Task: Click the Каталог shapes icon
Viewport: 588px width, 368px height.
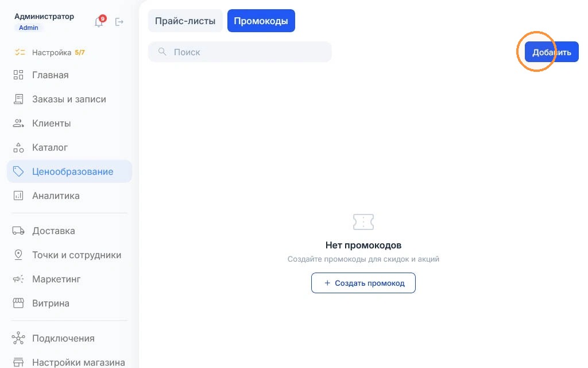Action: click(18, 147)
